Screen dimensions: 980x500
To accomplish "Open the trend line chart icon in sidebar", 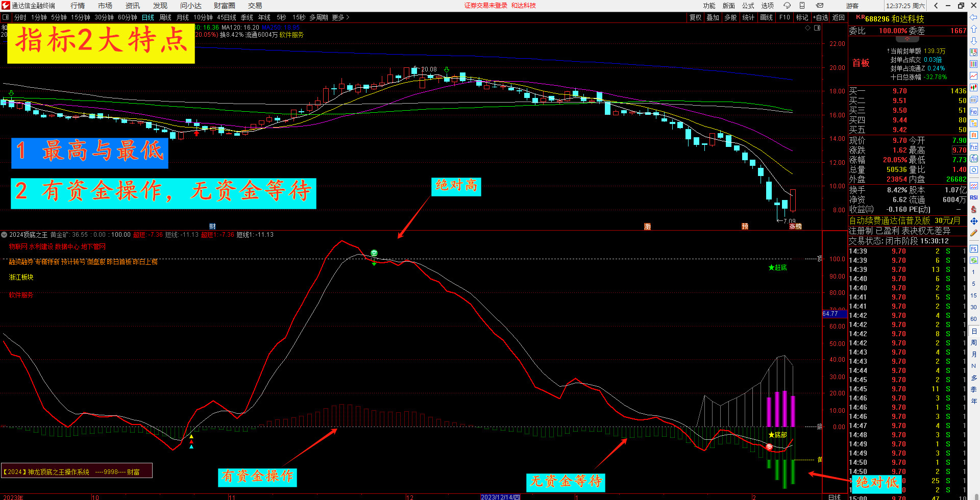I will point(973,76).
